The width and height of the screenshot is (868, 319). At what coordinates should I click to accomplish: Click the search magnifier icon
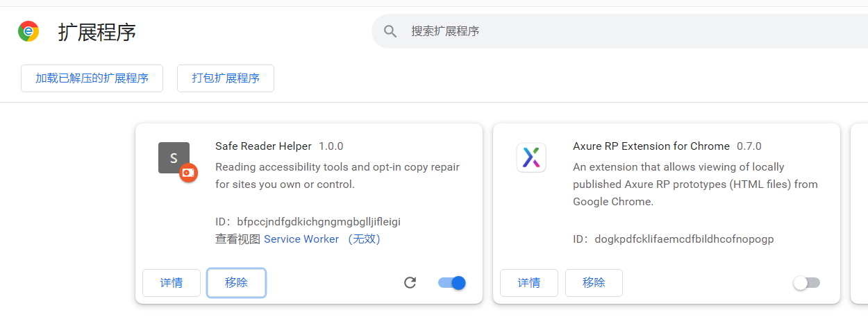pos(391,31)
